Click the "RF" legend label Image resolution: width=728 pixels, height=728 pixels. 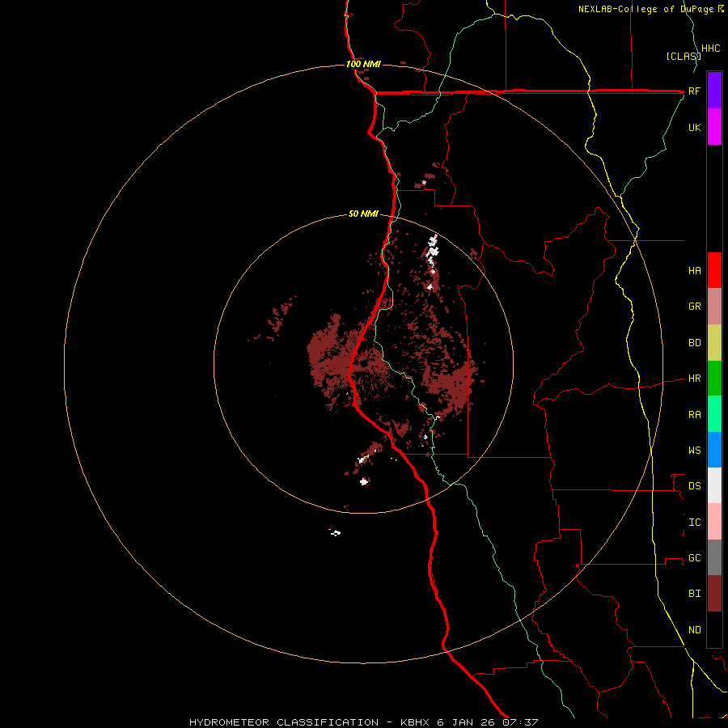pyautogui.click(x=694, y=91)
